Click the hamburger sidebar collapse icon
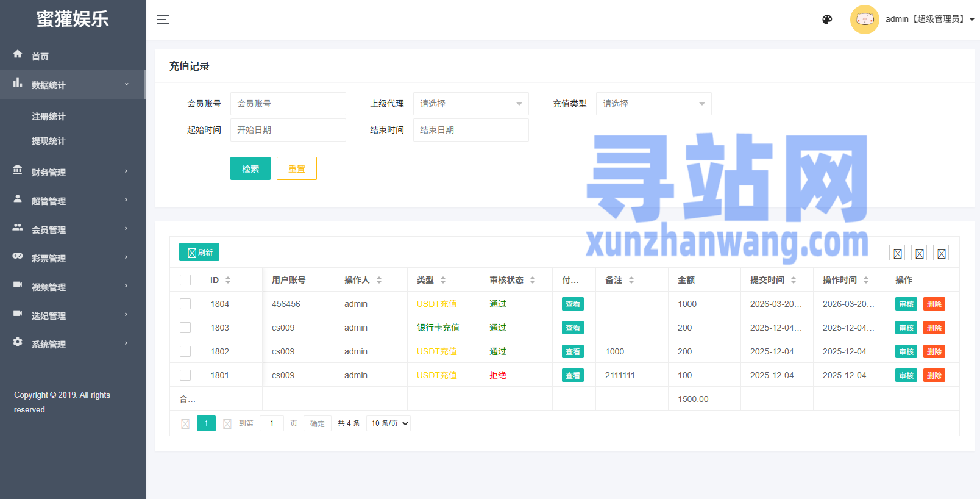The image size is (980, 499). click(x=163, y=20)
